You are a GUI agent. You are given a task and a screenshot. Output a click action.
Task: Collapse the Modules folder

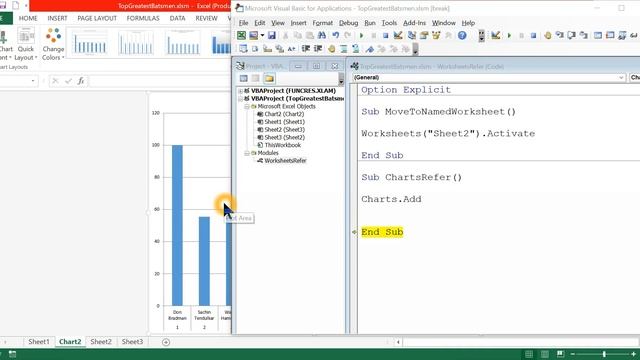pyautogui.click(x=247, y=153)
